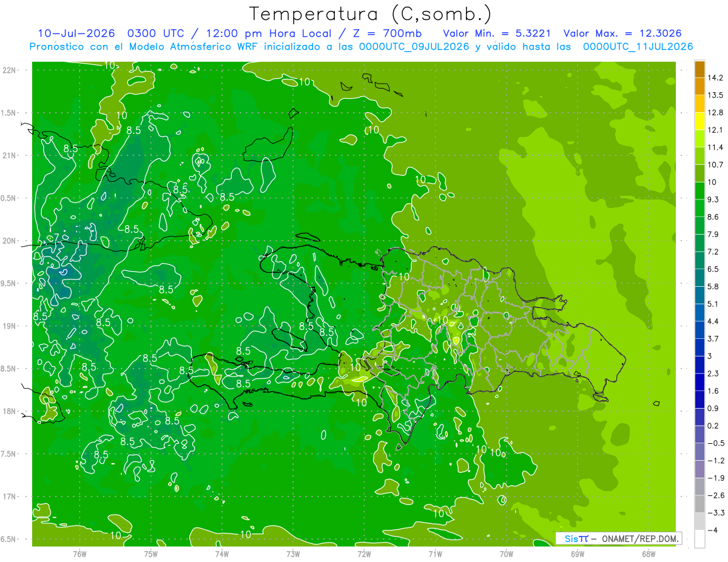728x562 pixels.
Task: Click the "0.9" legend value
Action: tap(713, 408)
